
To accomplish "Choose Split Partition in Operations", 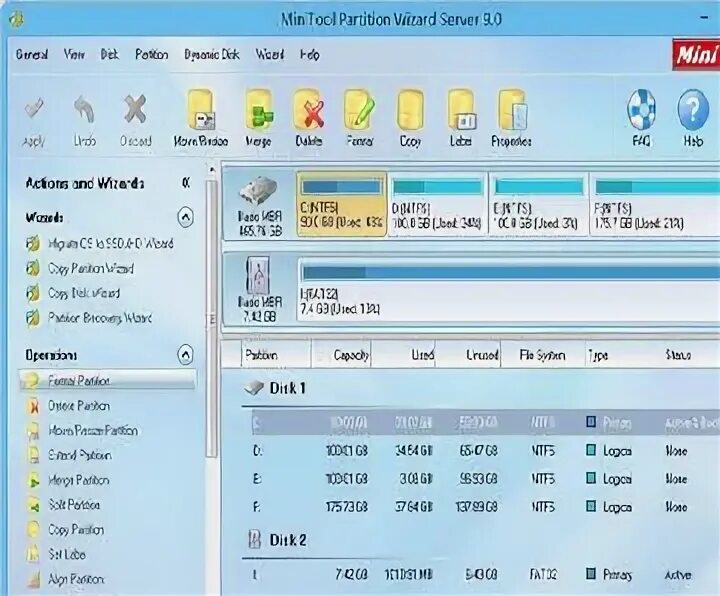I will 74,505.
